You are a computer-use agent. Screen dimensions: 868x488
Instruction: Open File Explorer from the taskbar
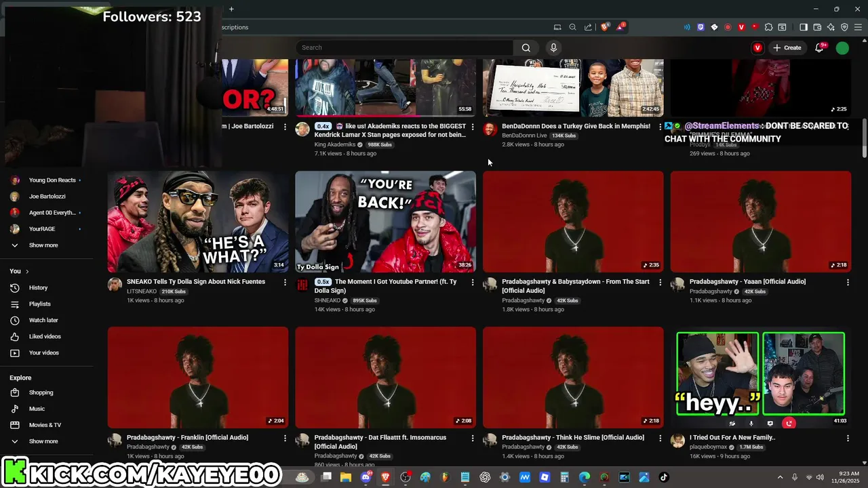346,477
